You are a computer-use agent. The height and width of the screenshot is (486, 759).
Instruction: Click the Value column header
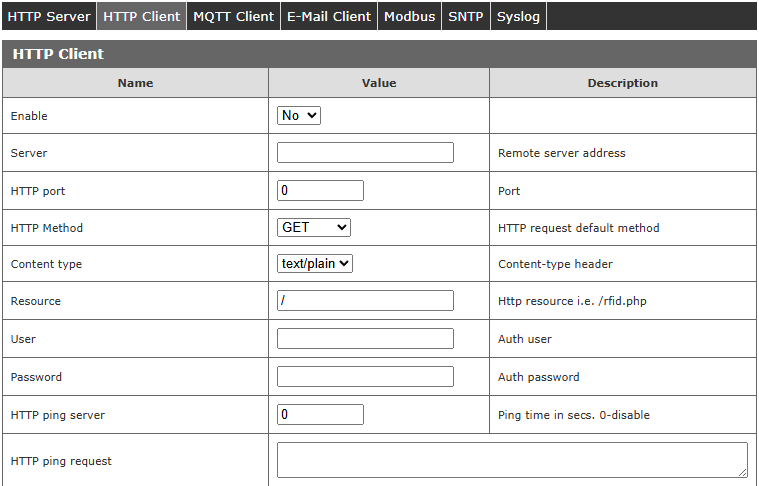point(379,83)
